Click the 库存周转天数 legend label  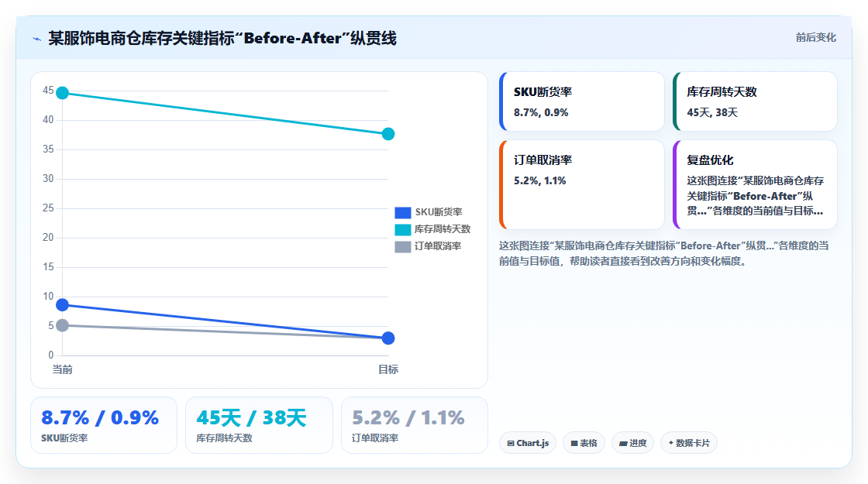[443, 229]
